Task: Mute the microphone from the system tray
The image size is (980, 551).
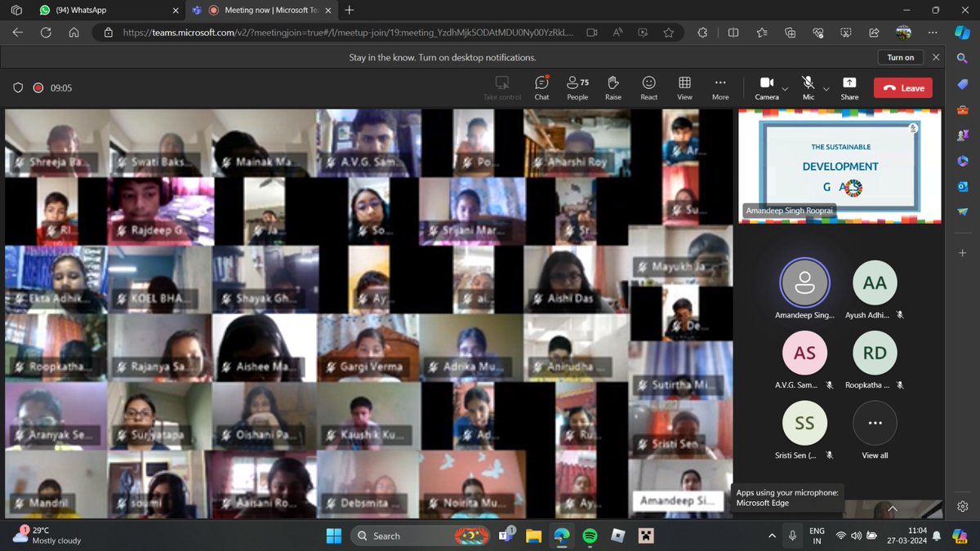Action: [x=792, y=535]
